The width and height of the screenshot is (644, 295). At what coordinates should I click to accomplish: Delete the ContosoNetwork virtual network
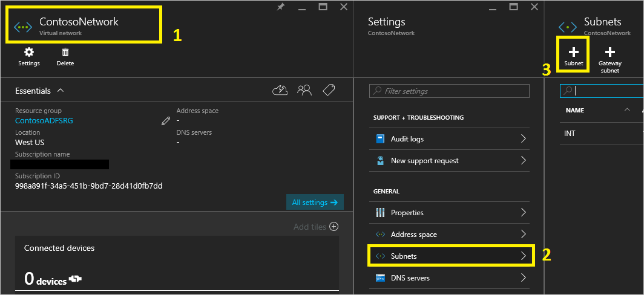(65, 57)
